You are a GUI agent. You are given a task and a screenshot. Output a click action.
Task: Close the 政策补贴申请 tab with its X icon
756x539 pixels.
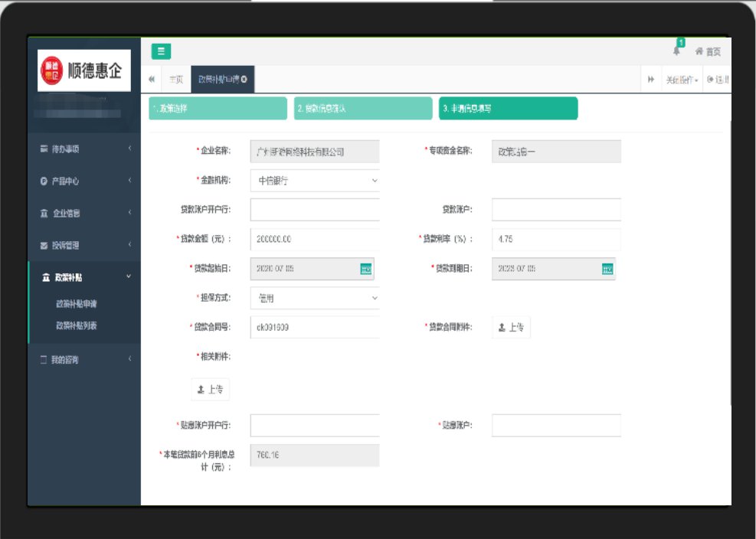[x=244, y=80]
